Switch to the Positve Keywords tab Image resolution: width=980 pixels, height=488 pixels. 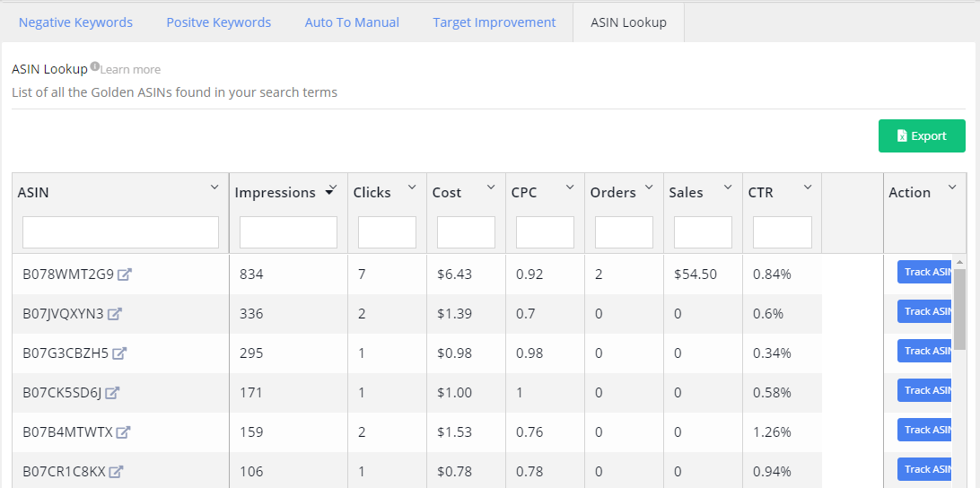pos(219,22)
